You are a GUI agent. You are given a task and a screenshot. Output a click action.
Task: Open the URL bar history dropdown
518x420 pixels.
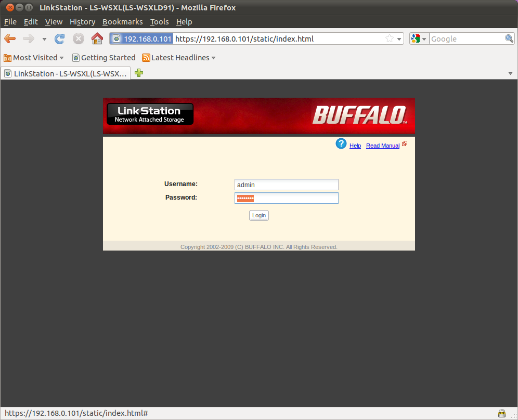coord(399,39)
